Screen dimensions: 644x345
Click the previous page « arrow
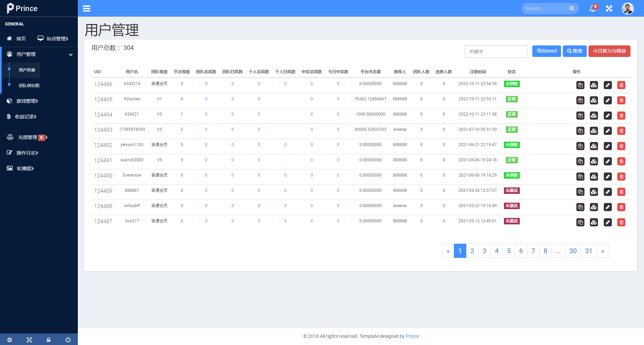(448, 251)
